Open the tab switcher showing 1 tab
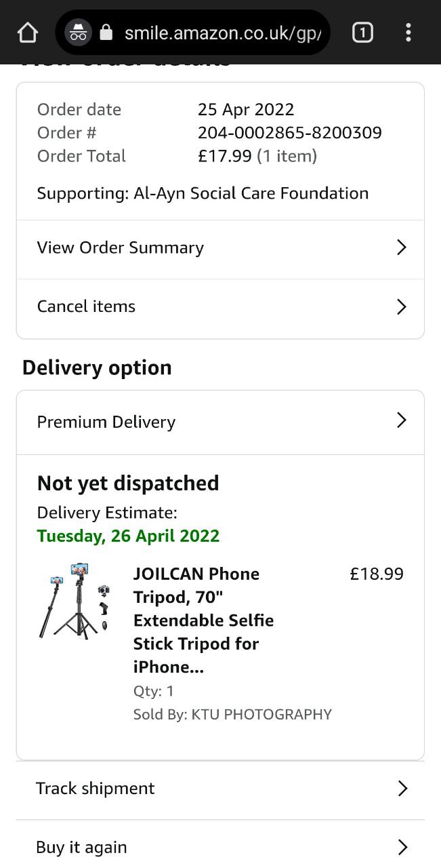Screen dimensions: 441x868 tap(362, 33)
